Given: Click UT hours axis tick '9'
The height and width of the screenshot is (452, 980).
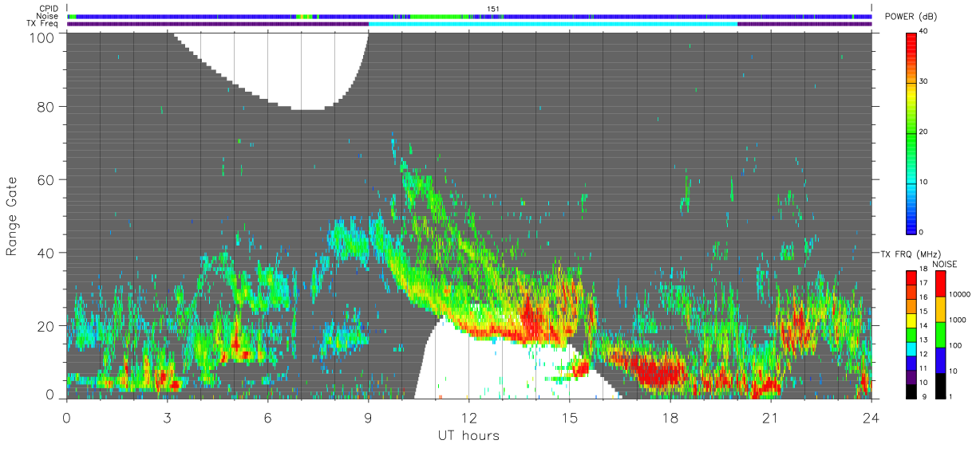Looking at the screenshot, I should 368,417.
